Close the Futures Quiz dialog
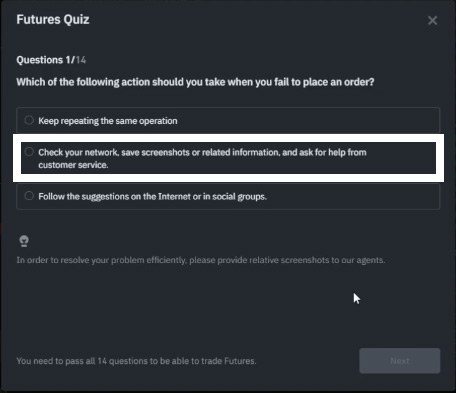Screen dimensions: 456x393 click(x=432, y=21)
